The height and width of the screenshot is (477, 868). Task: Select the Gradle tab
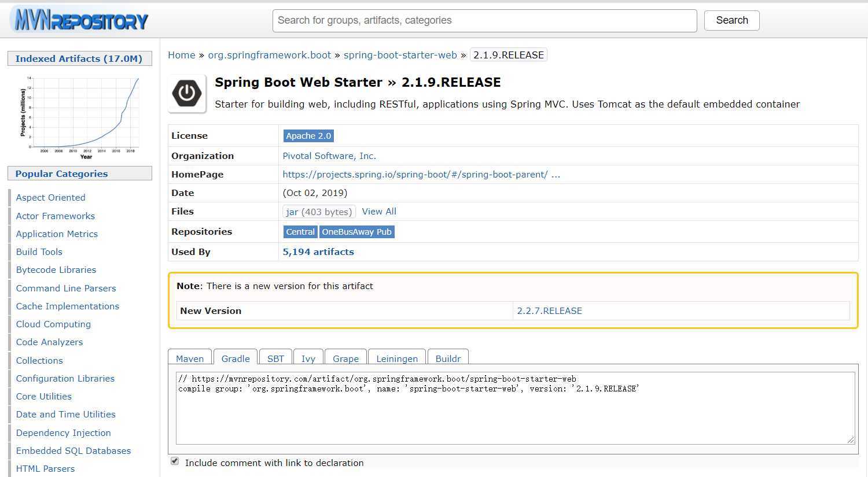[236, 358]
